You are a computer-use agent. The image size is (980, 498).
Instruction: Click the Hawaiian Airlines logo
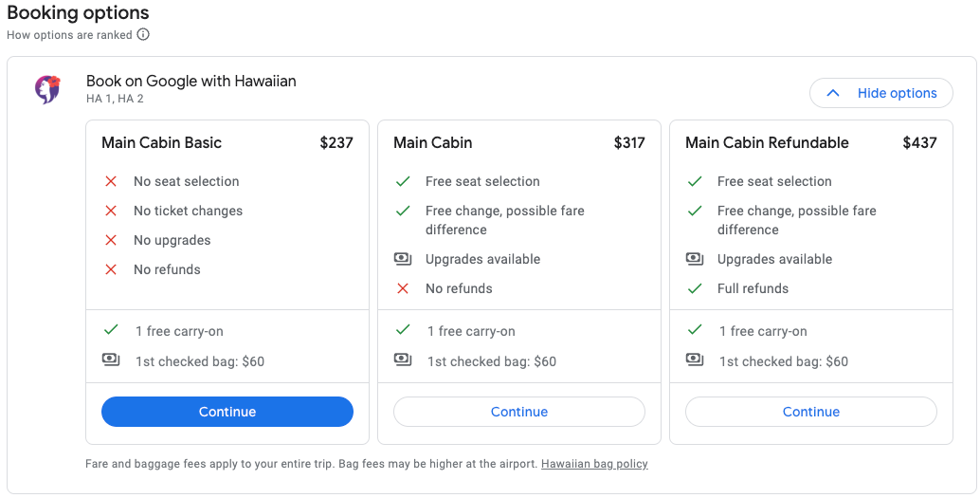[47, 89]
